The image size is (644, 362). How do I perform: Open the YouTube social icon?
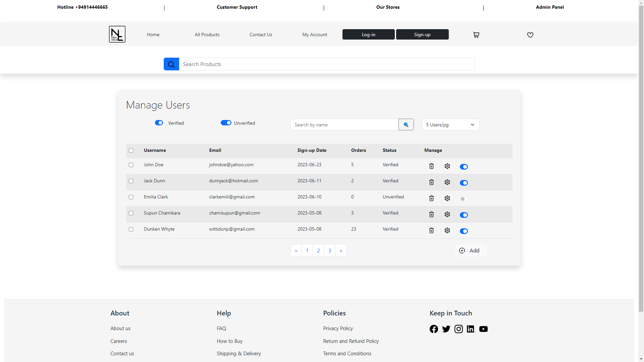(483, 329)
